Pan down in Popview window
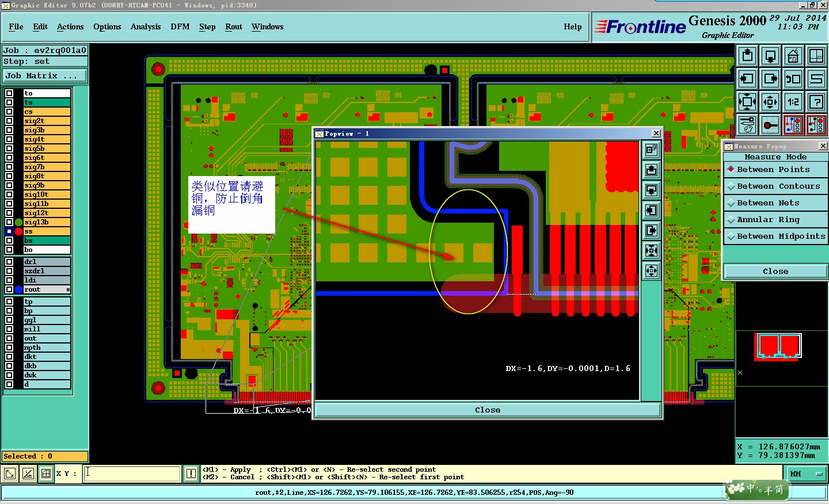Screen dimensions: 829x504 tap(651, 190)
